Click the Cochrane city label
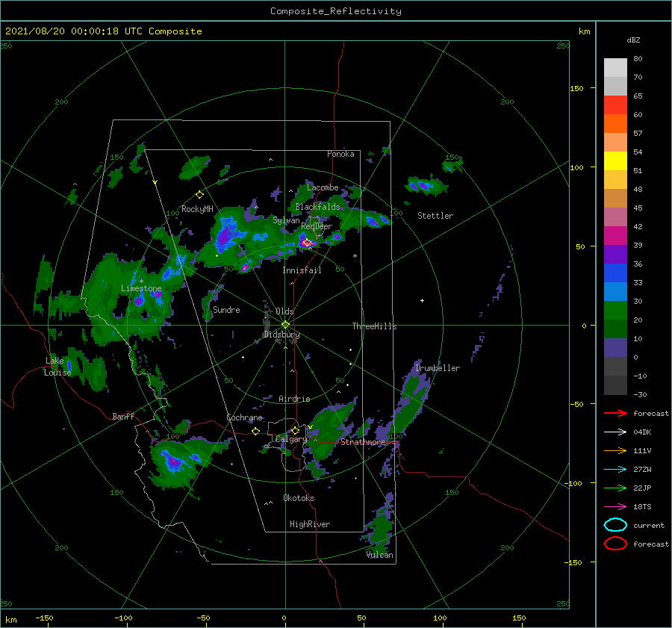The image size is (672, 628). (244, 417)
